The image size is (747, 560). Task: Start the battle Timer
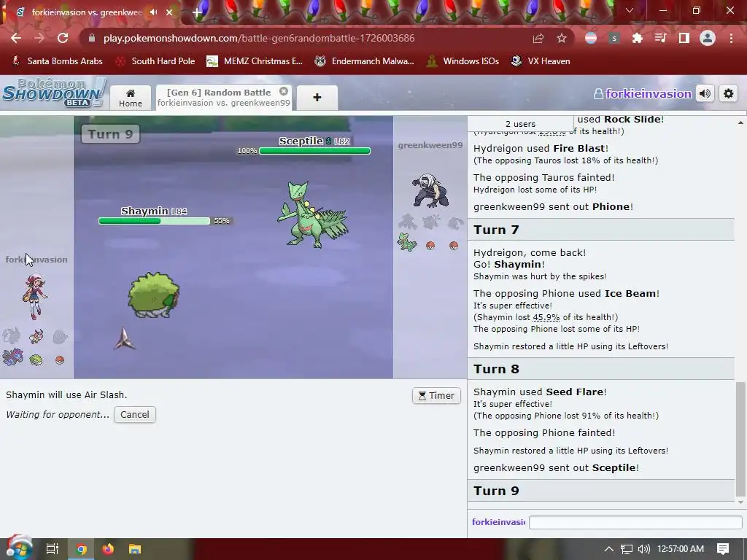pos(436,396)
